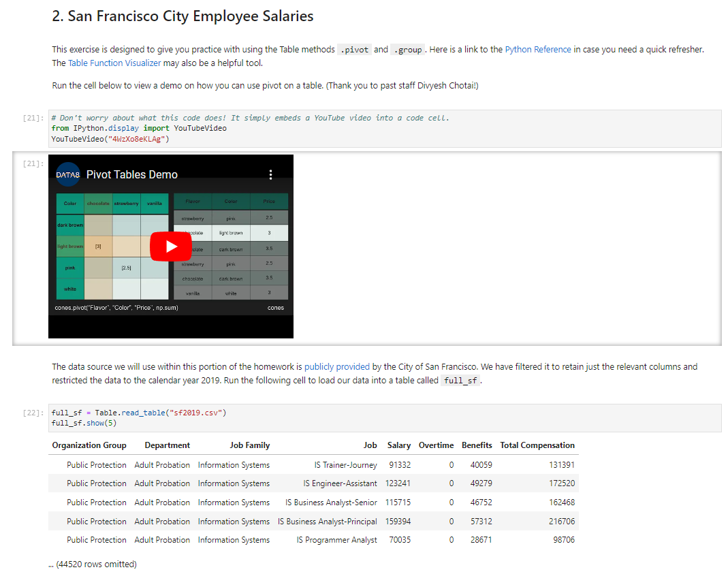This screenshot has width=728, height=574.
Task: Select the full_sf read_table code cell
Action: coord(385,418)
